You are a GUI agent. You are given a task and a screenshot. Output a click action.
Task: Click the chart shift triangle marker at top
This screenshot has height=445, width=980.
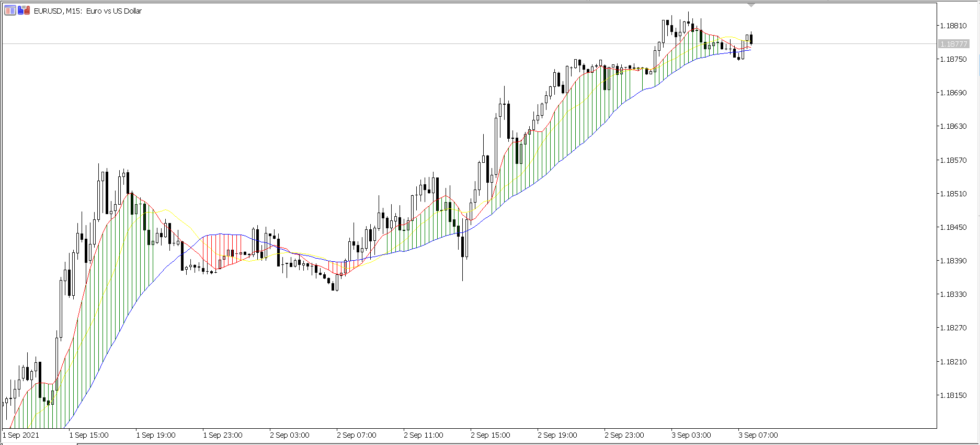[751, 5]
